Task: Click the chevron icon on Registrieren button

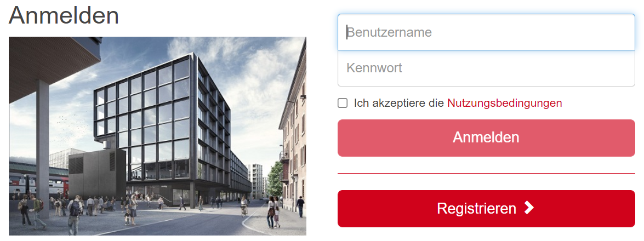Action: 528,208
